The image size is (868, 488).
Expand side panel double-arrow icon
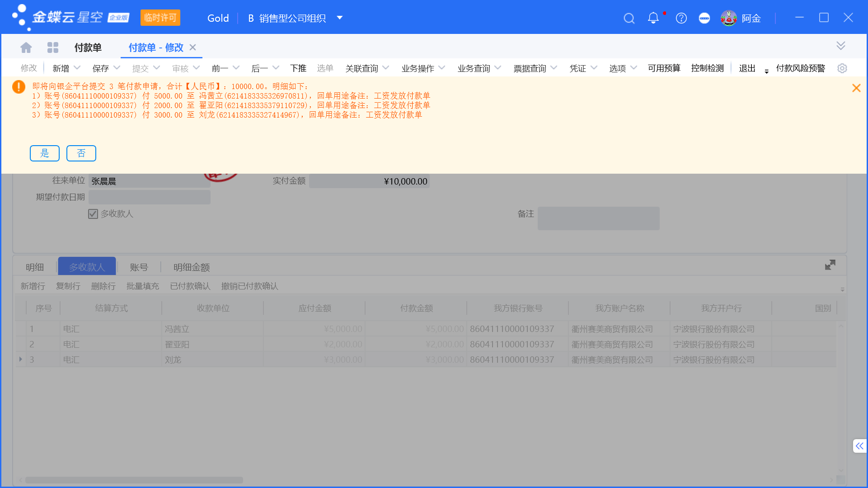tap(859, 446)
